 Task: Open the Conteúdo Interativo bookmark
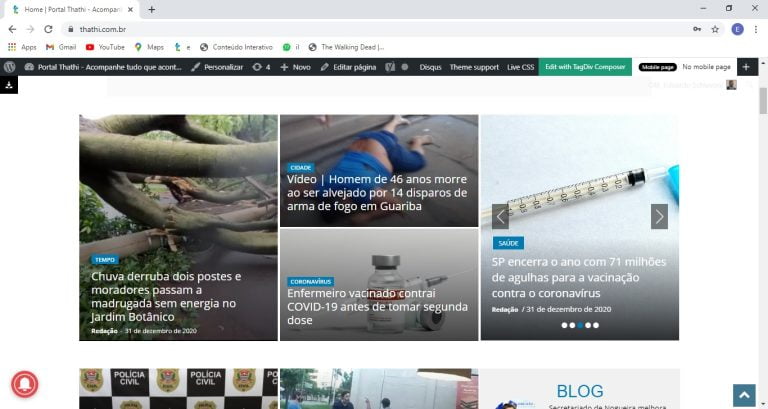pyautogui.click(x=236, y=47)
